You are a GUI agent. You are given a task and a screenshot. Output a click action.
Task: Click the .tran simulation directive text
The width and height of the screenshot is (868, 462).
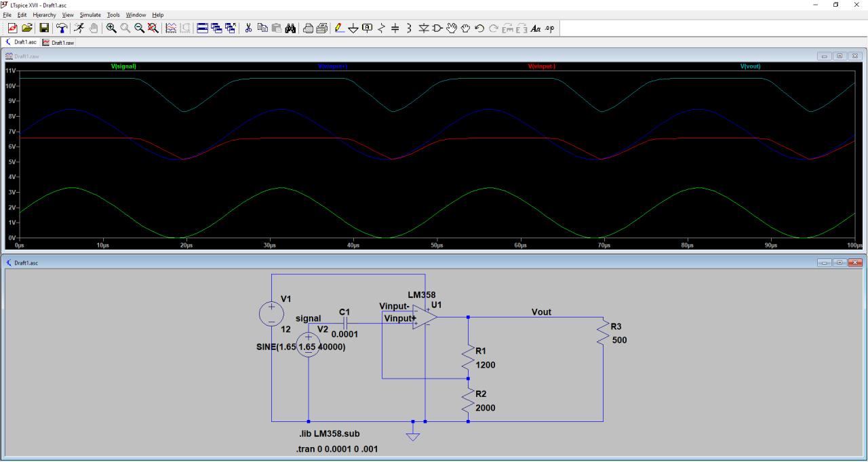tap(337, 449)
